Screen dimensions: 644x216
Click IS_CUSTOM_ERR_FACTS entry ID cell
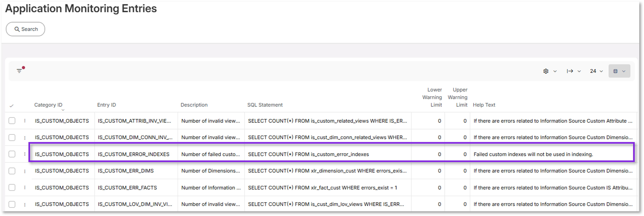pyautogui.click(x=127, y=188)
